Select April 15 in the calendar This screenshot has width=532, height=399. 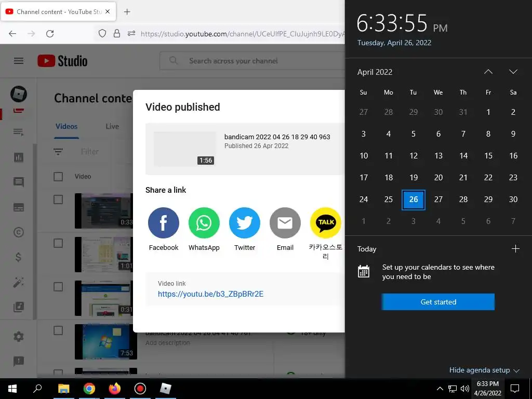click(488, 156)
